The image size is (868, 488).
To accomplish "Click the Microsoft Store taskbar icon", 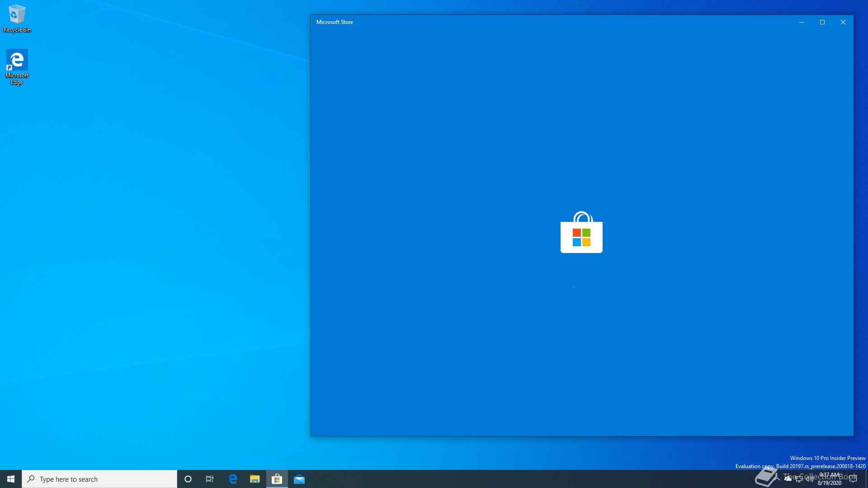I will 277,479.
